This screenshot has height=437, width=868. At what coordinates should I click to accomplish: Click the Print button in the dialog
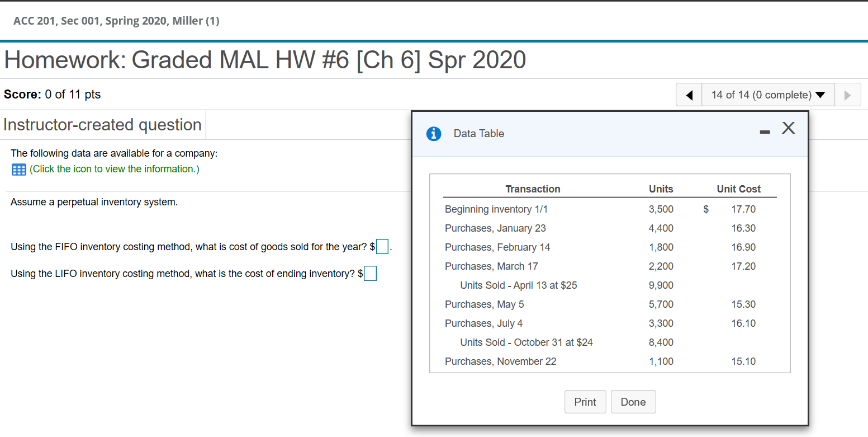[585, 402]
